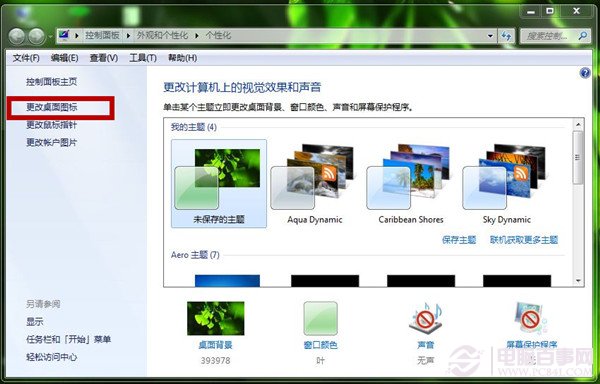The image size is (600, 384).
Task: Open the 编辑(E) menu
Action: coord(64,58)
